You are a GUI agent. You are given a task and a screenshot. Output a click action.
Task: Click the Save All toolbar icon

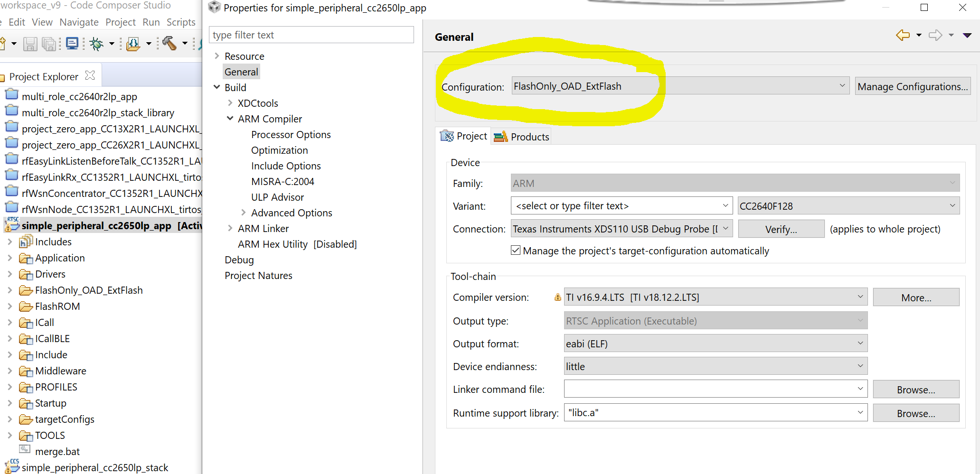tap(48, 44)
